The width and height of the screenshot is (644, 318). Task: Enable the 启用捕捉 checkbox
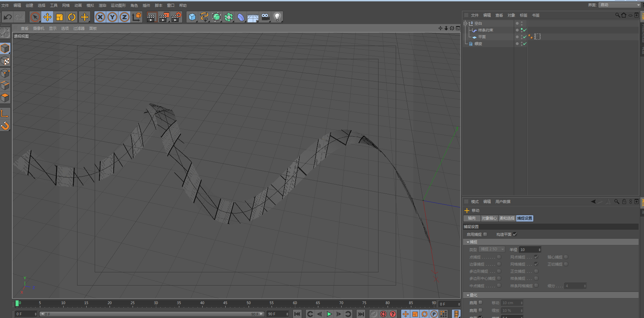pos(485,234)
